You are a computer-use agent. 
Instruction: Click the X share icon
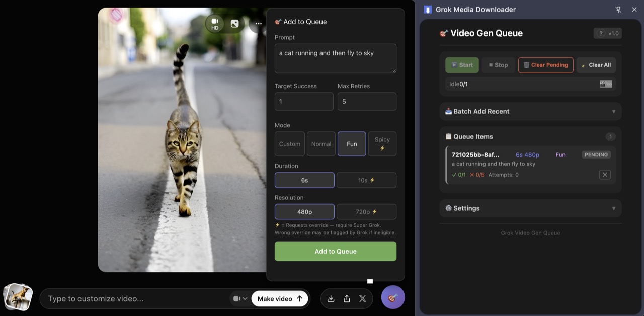point(363,298)
